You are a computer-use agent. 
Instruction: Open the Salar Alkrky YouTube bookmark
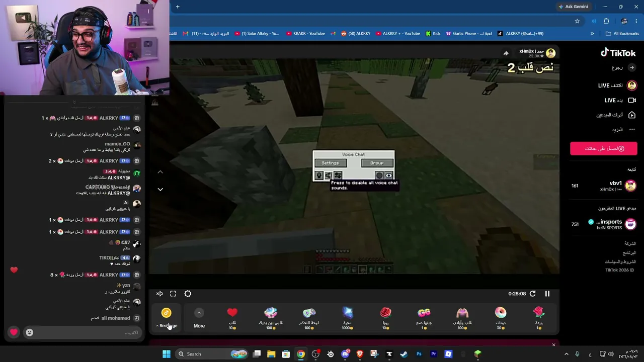pos(257,34)
